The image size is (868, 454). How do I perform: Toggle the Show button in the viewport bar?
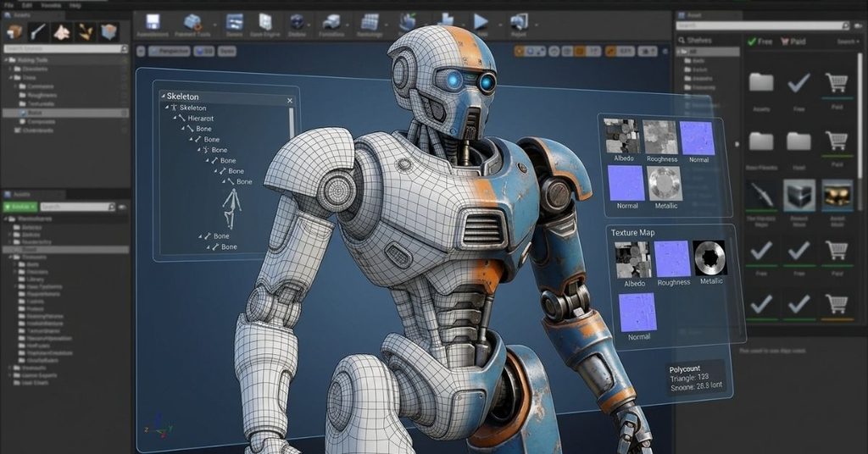point(226,51)
